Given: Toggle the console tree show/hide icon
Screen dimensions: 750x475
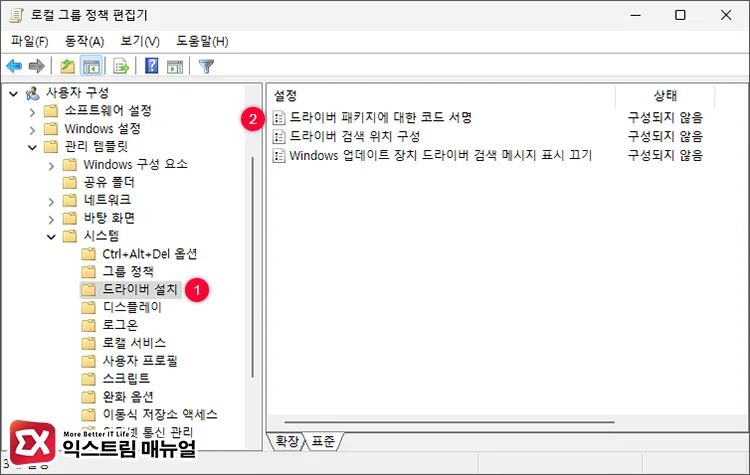Looking at the screenshot, I should (x=91, y=66).
